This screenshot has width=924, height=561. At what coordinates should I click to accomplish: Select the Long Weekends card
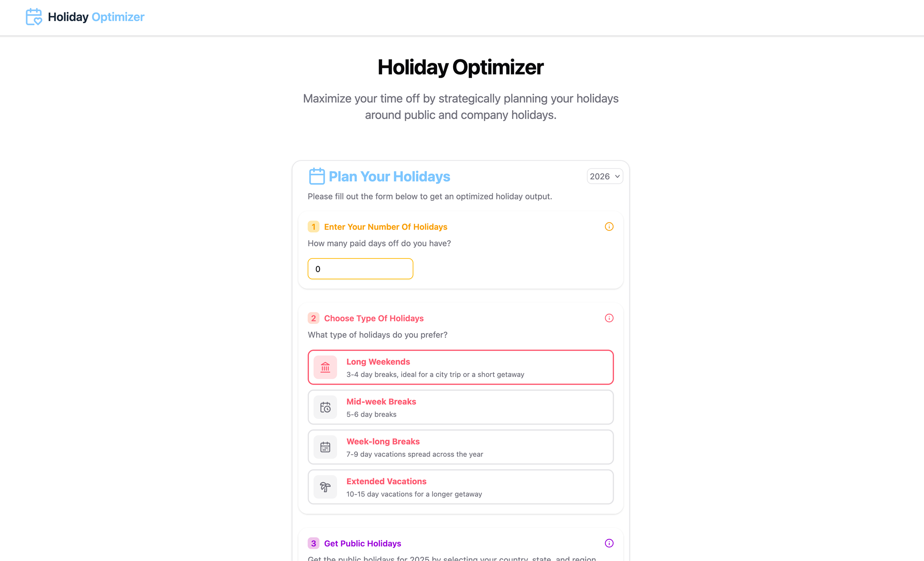click(460, 367)
